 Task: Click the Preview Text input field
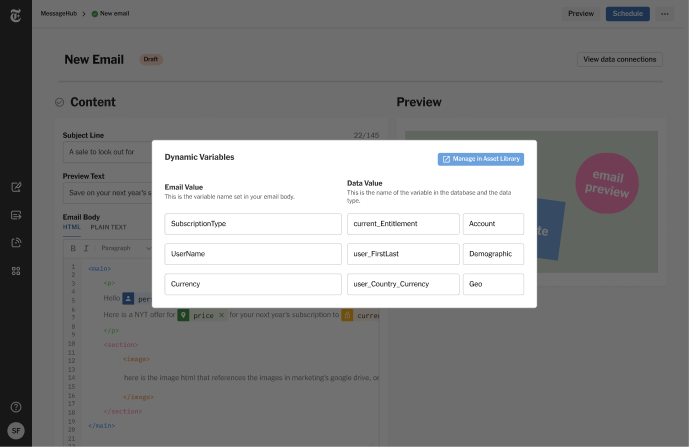(x=108, y=193)
